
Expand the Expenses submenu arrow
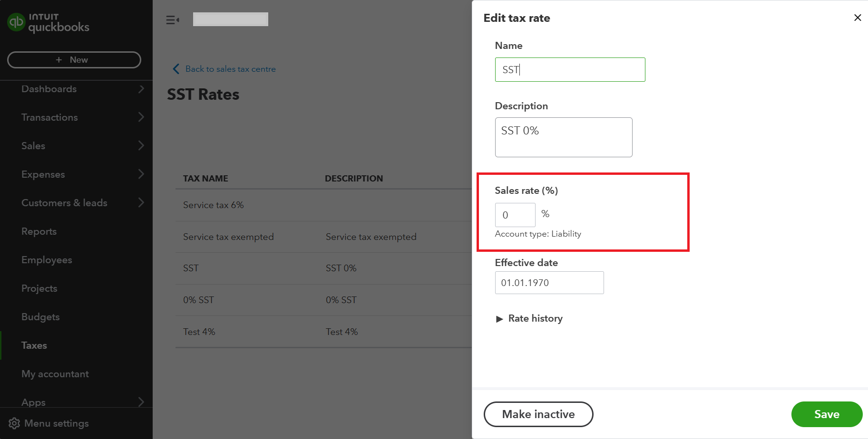pos(141,174)
